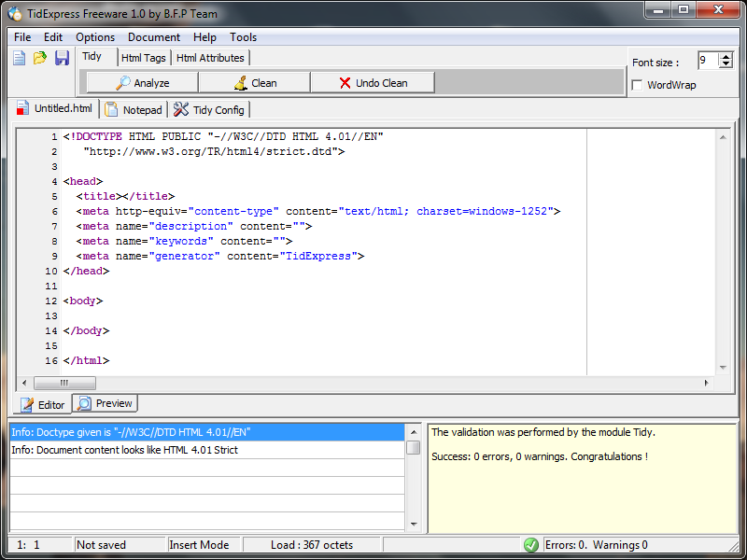Switch to the Preview tab
747x560 pixels.
pyautogui.click(x=106, y=404)
